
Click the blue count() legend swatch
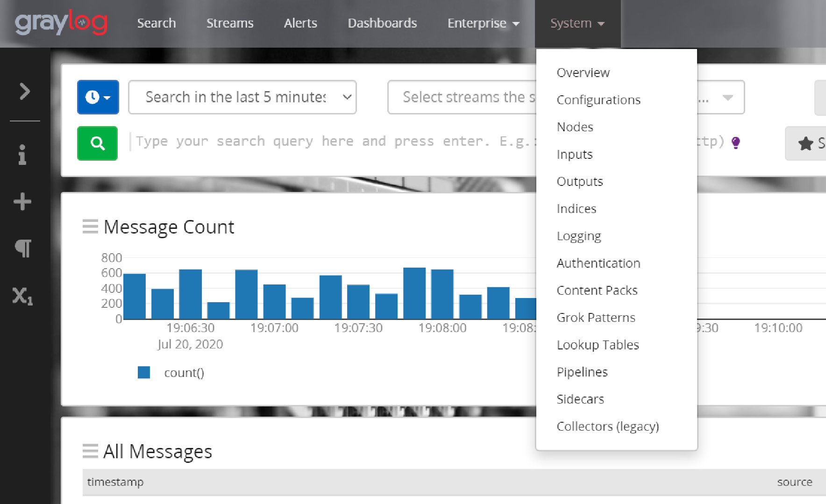click(x=144, y=372)
